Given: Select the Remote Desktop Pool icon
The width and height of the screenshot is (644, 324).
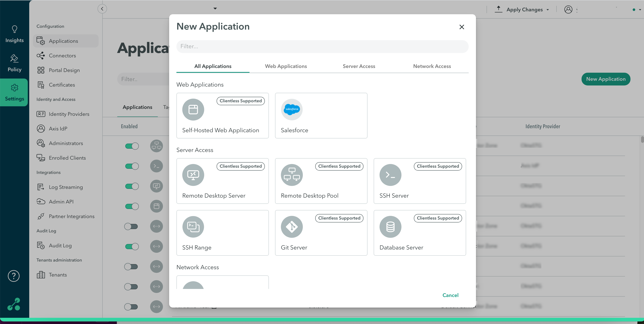Looking at the screenshot, I should [292, 175].
